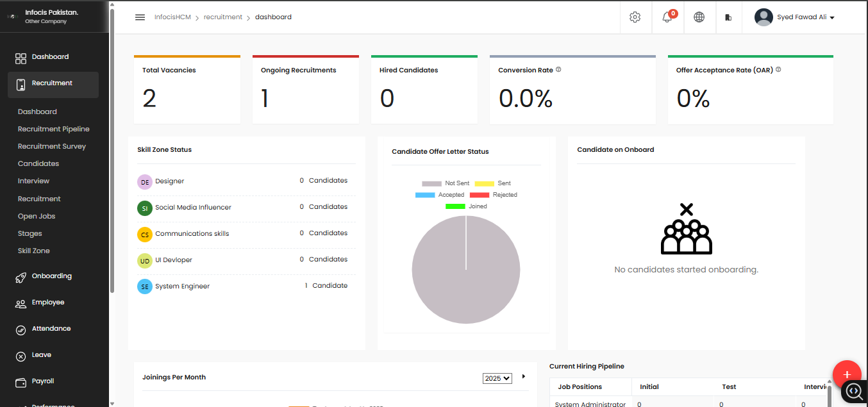Open System Engineer's 1 Candidate link
Screen dimensions: 868x407
(326, 285)
